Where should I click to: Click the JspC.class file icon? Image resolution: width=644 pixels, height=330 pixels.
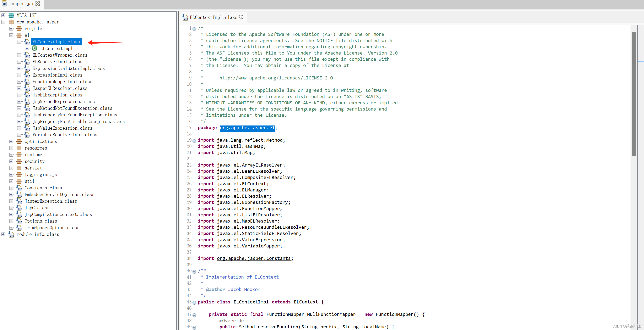(19, 208)
